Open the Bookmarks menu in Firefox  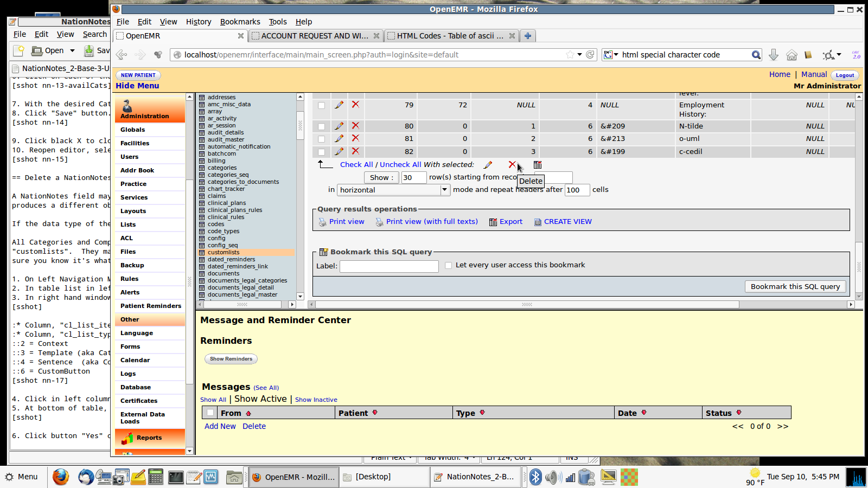pyautogui.click(x=240, y=22)
